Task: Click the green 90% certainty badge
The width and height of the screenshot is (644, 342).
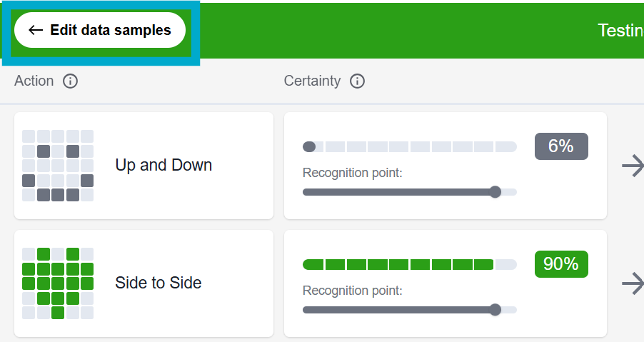Action: (x=561, y=264)
